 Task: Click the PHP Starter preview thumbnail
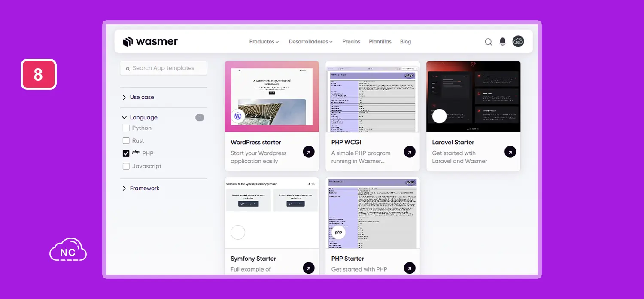[x=373, y=213]
